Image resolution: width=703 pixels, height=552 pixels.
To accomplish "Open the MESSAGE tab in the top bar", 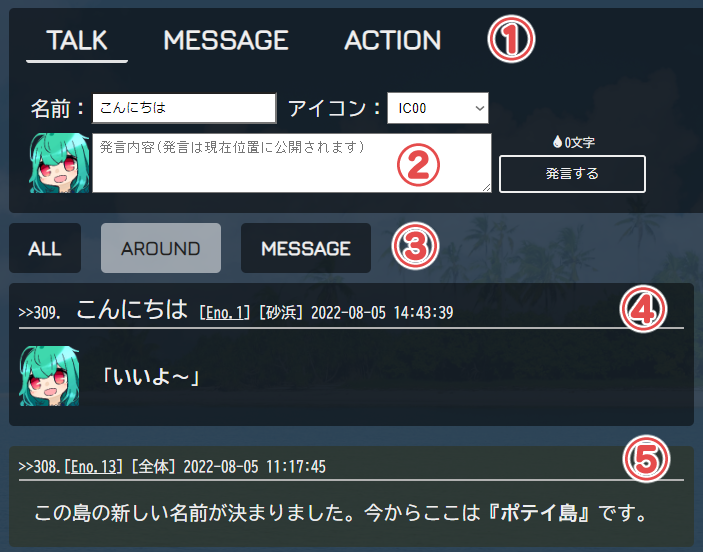I will pyautogui.click(x=226, y=41).
